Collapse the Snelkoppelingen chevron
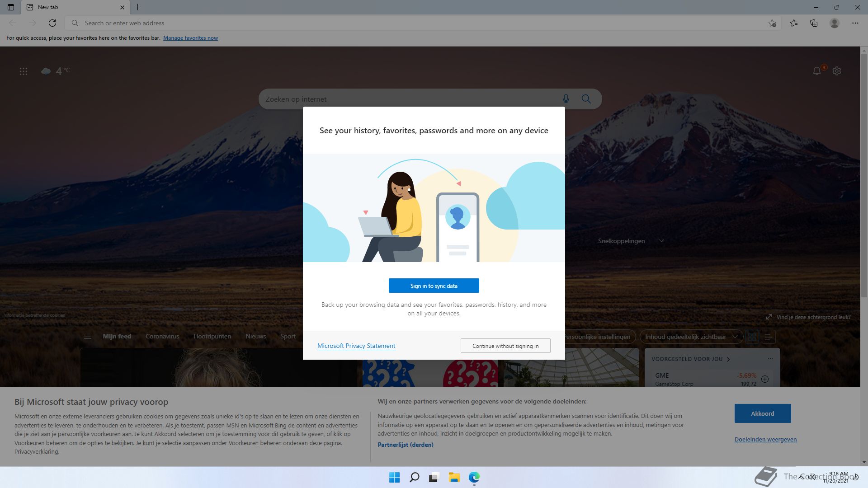This screenshot has width=868, height=488. pyautogui.click(x=661, y=241)
